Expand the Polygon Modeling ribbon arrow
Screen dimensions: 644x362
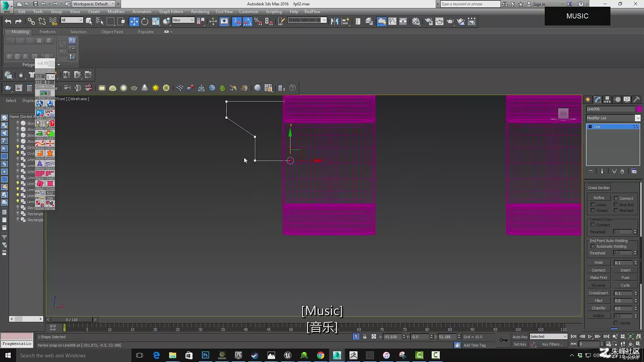(x=59, y=64)
